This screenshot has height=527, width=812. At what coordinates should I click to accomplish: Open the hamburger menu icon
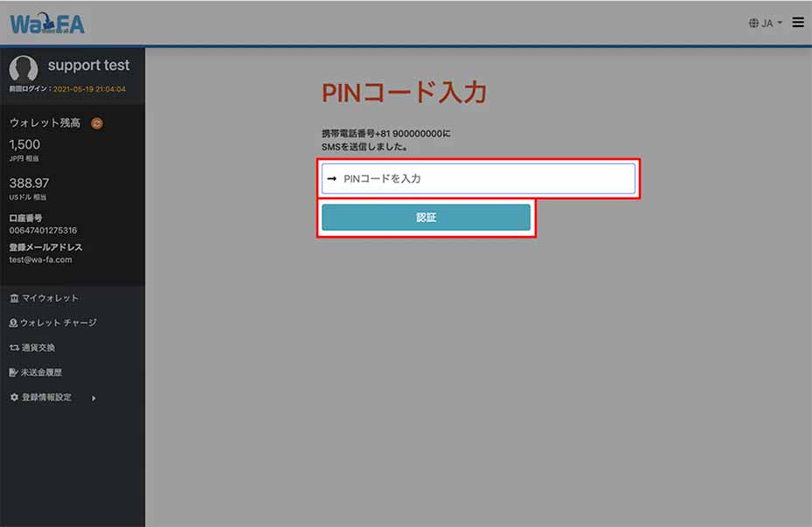pos(798,22)
